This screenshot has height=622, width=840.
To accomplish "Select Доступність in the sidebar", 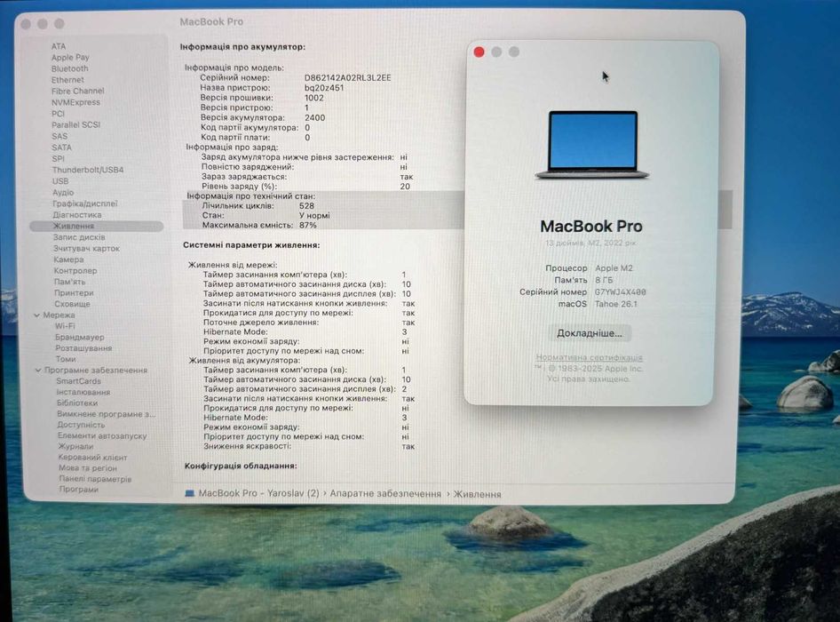I will (x=81, y=425).
